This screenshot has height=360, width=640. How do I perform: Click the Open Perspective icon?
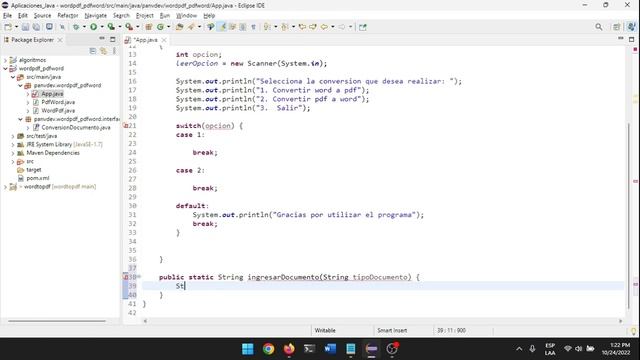617,27
